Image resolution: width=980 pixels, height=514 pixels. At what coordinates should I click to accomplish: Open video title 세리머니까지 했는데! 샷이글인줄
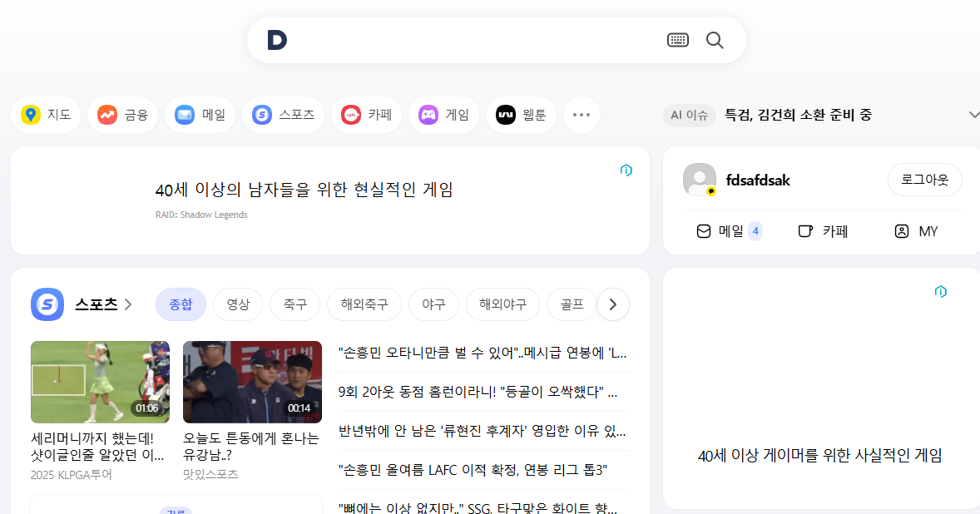click(97, 447)
